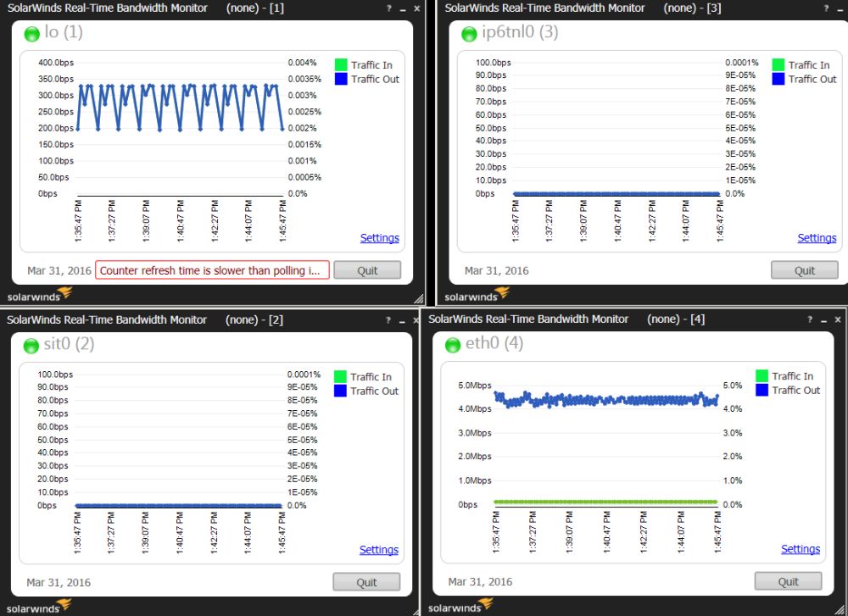The image size is (848, 616).
Task: Click the 'Counter refresh time is slower' warning message
Action: (x=212, y=270)
